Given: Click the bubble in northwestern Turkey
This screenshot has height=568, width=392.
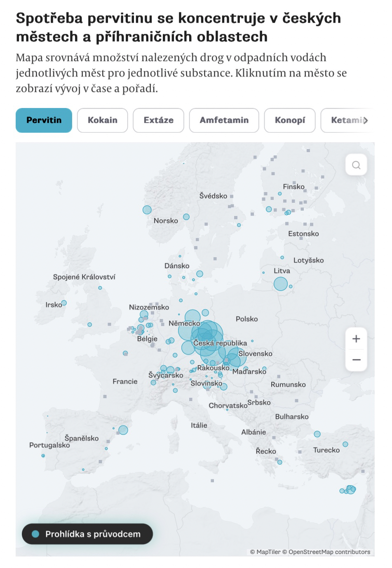Looking at the screenshot, I should coord(317,434).
